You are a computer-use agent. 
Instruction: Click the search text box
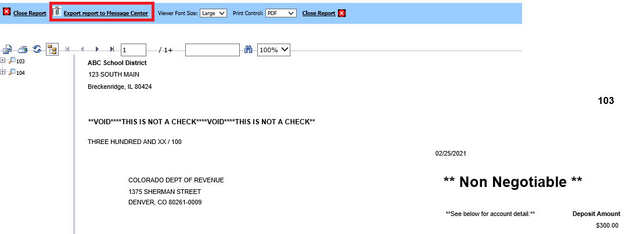click(x=212, y=50)
